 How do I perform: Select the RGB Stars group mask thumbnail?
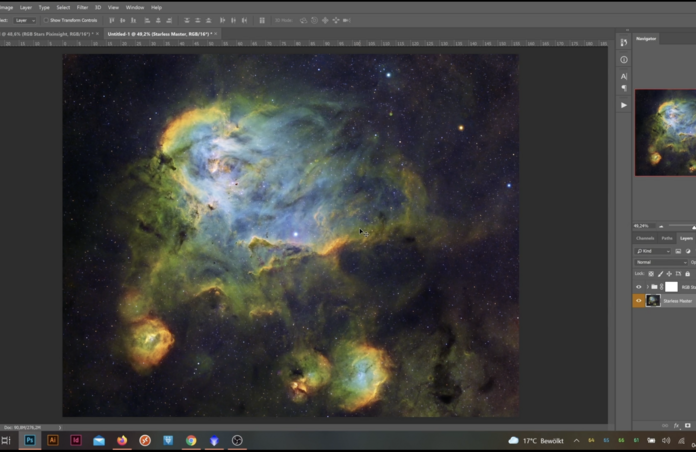pos(671,287)
